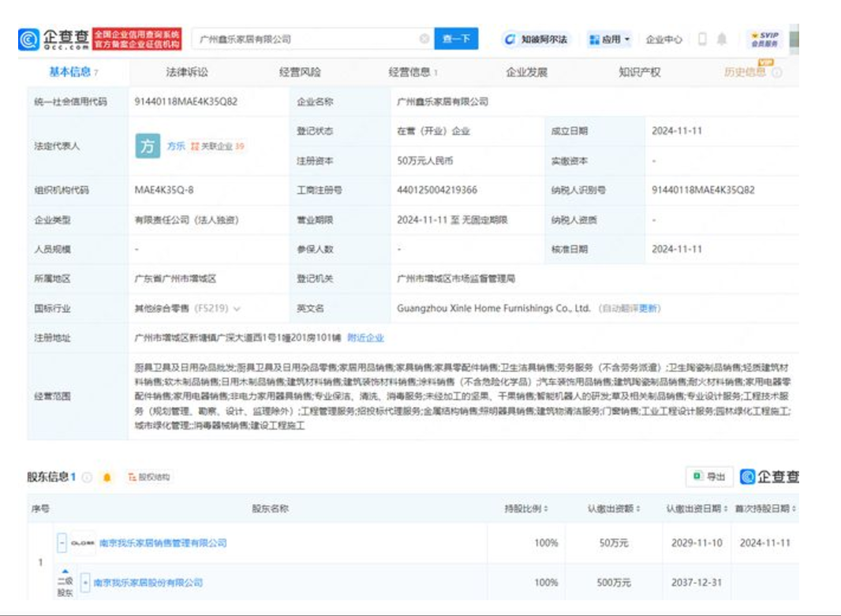Viewport: 841px width, 616px height.
Task: Click the 企查查 logo icon
Action: (x=29, y=37)
